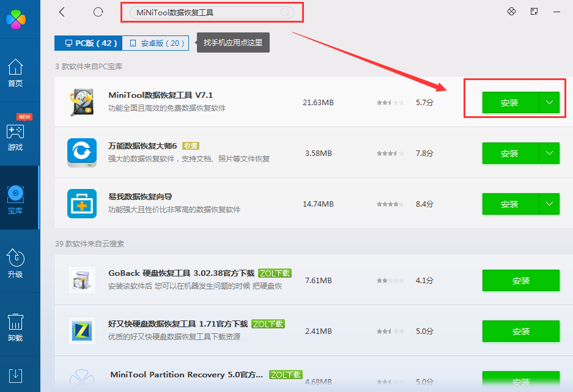Open the 卸载 uninstall section

tap(15, 327)
